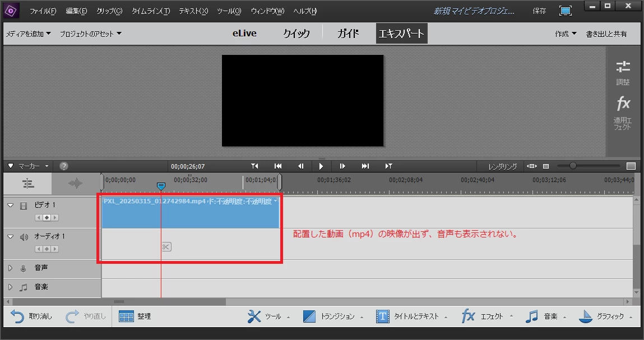Image resolution: width=644 pixels, height=340 pixels.
Task: Open the 作成 dropdown
Action: pos(566,34)
